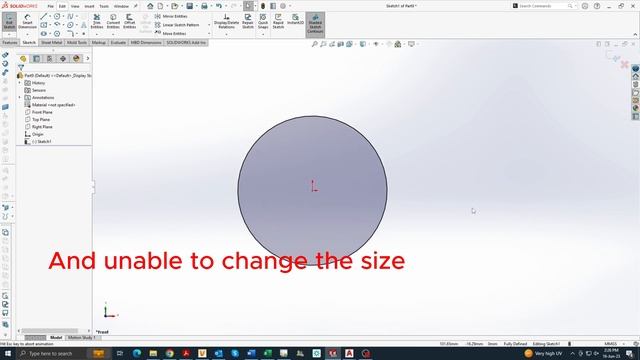Toggle the Rapid Sketch tool

click(278, 21)
